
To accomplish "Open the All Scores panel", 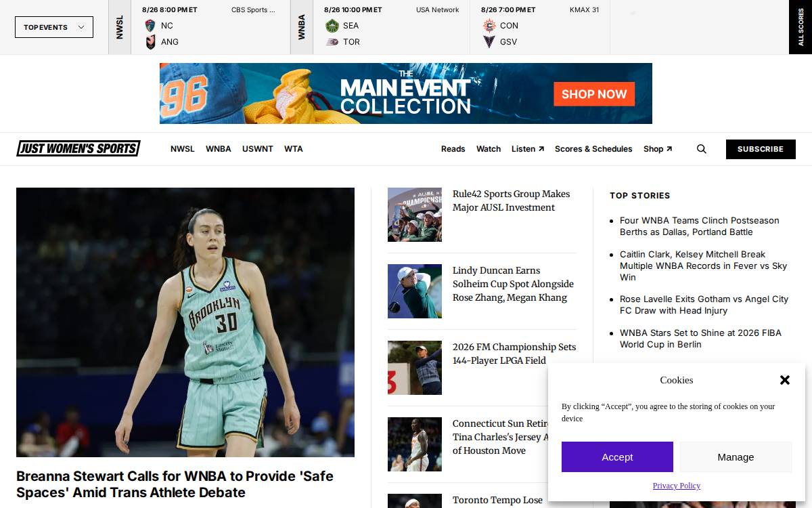I will (x=800, y=27).
